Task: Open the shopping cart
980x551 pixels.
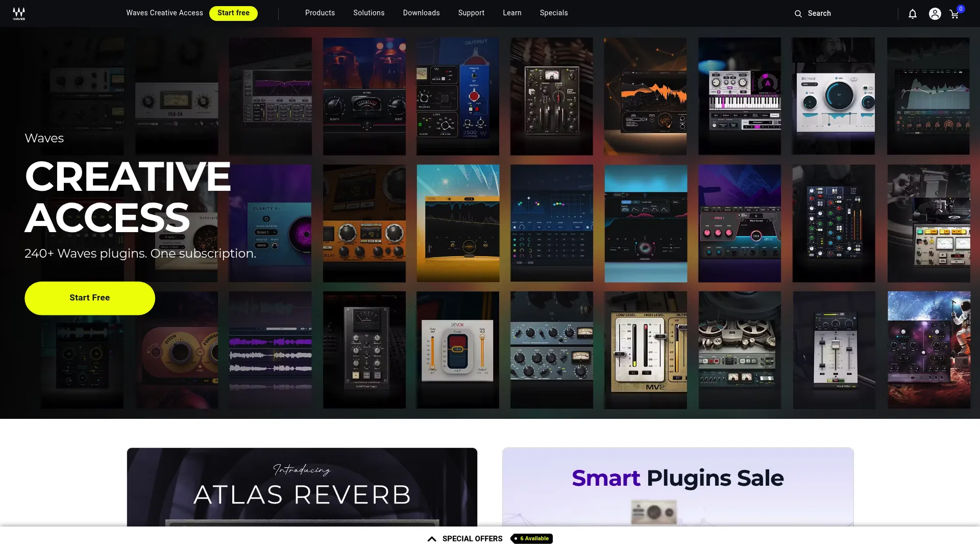Action: [954, 14]
